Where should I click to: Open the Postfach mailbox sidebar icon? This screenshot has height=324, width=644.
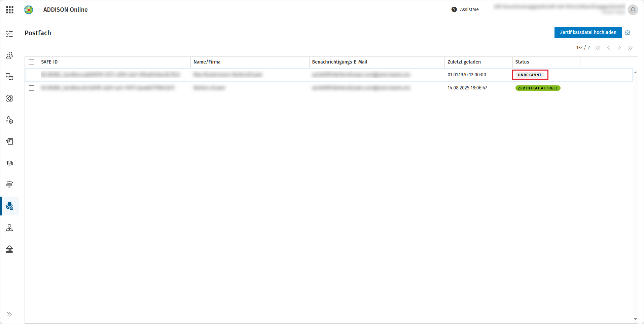(9, 206)
